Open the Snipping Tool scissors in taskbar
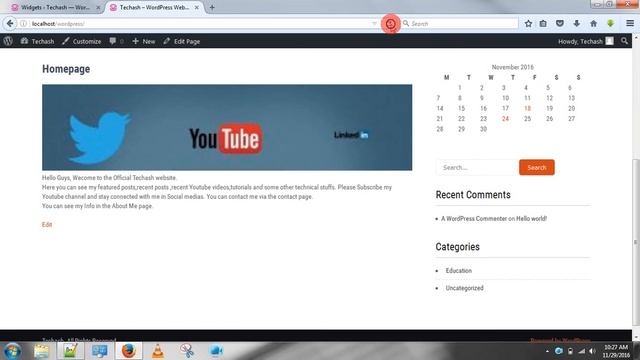The image size is (640, 360). pos(187,351)
